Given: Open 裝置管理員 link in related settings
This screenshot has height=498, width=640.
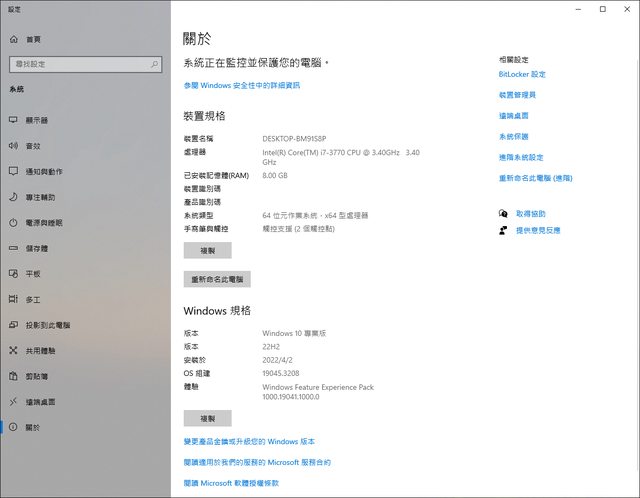Looking at the screenshot, I should 517,95.
